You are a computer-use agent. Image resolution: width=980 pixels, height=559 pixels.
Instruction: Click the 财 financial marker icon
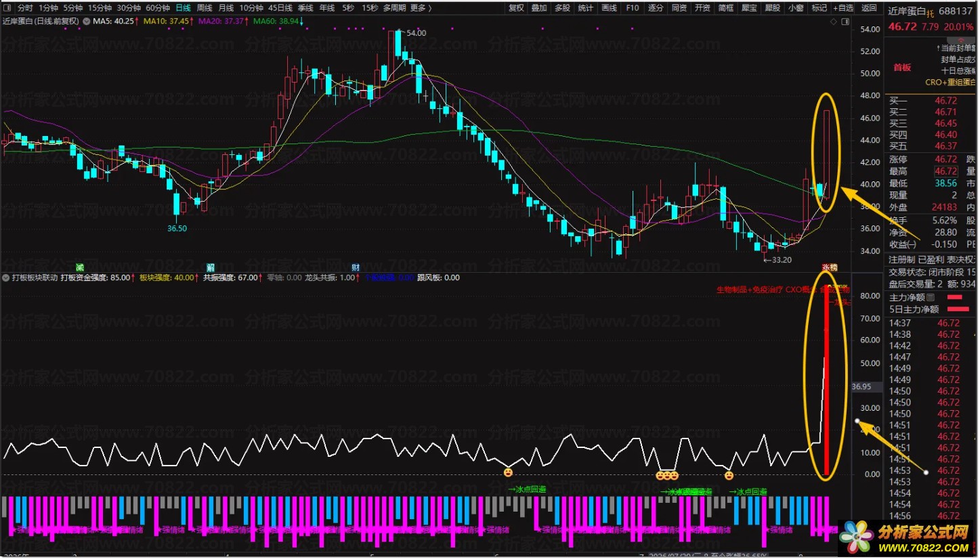coord(355,267)
